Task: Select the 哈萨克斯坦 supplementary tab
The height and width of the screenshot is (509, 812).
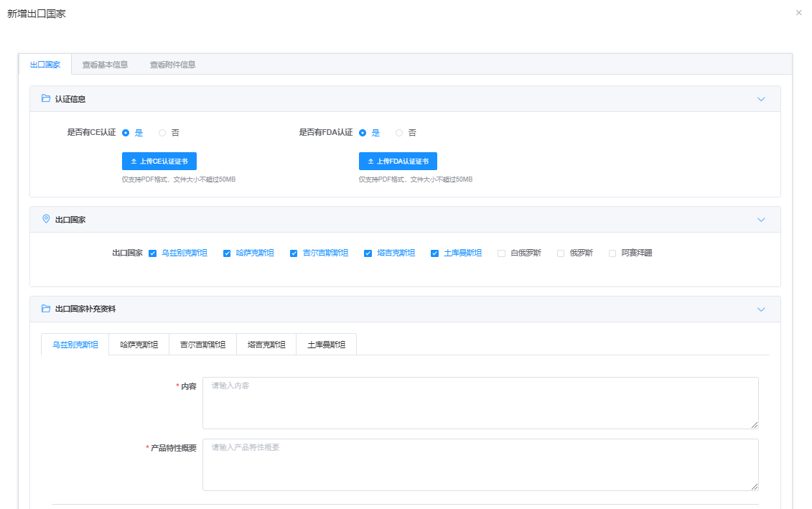Action: point(139,345)
